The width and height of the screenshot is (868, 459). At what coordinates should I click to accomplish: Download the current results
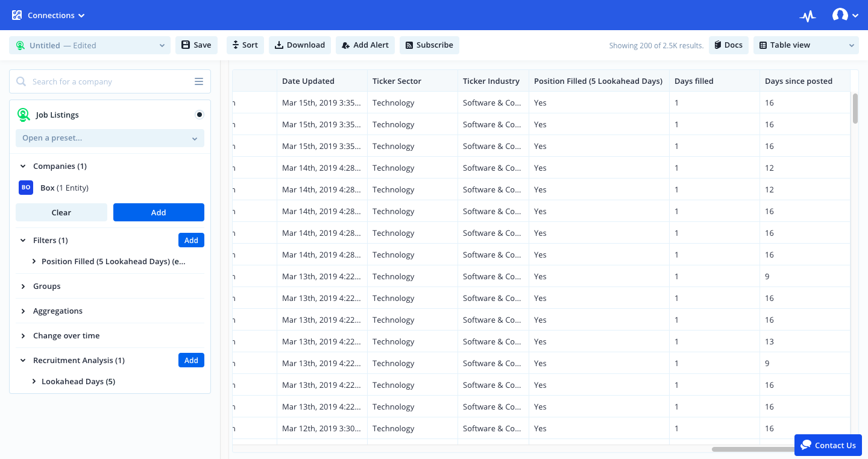(300, 45)
